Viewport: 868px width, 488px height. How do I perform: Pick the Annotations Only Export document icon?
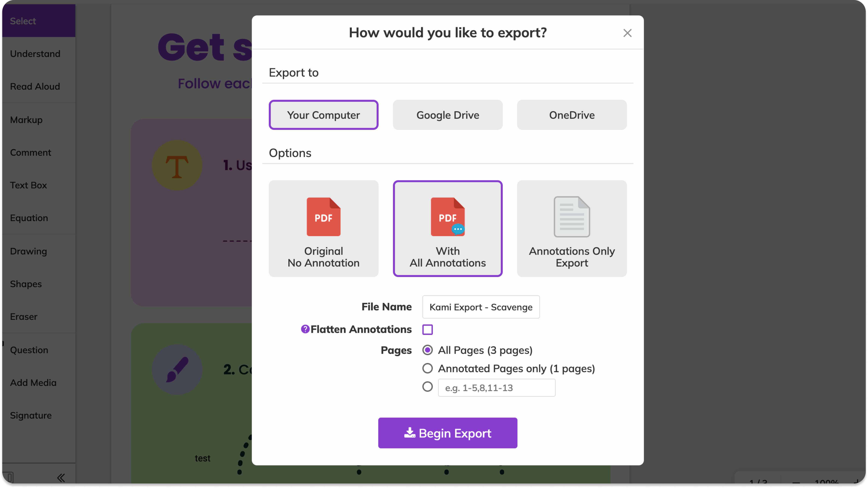point(572,216)
